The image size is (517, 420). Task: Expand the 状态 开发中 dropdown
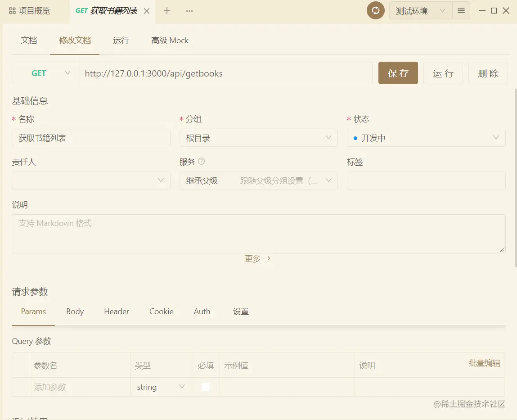point(426,138)
